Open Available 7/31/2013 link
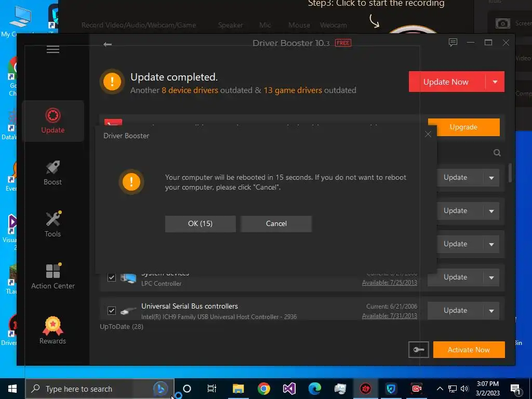 click(x=390, y=315)
